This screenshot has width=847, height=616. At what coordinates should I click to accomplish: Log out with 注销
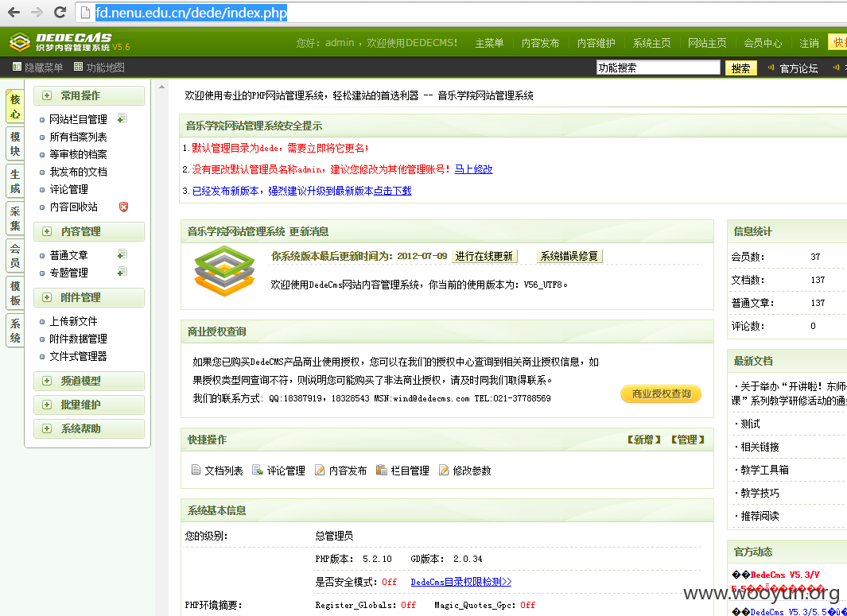click(809, 43)
